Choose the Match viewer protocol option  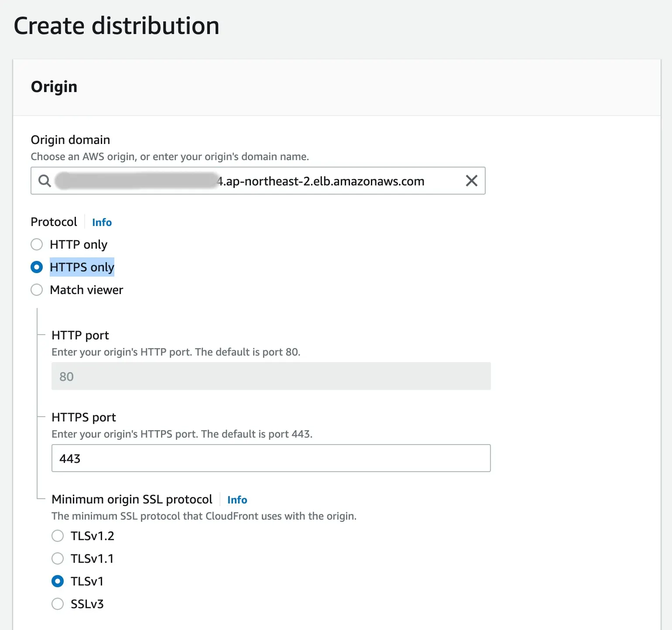(37, 290)
